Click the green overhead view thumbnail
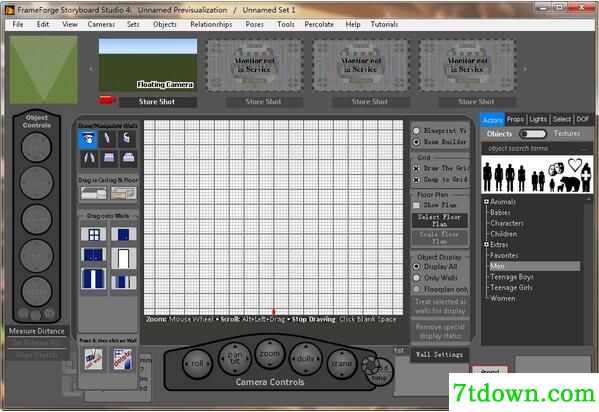The width and height of the screenshot is (599, 412). pyautogui.click(x=44, y=70)
